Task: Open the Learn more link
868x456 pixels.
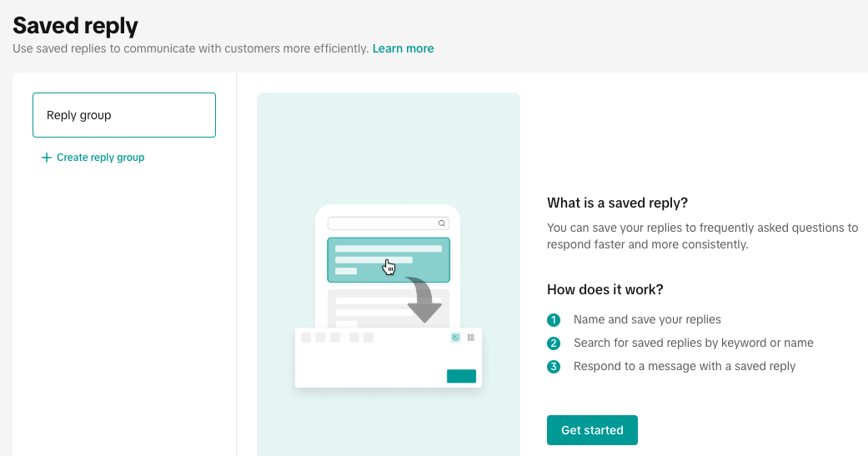Action: 403,48
